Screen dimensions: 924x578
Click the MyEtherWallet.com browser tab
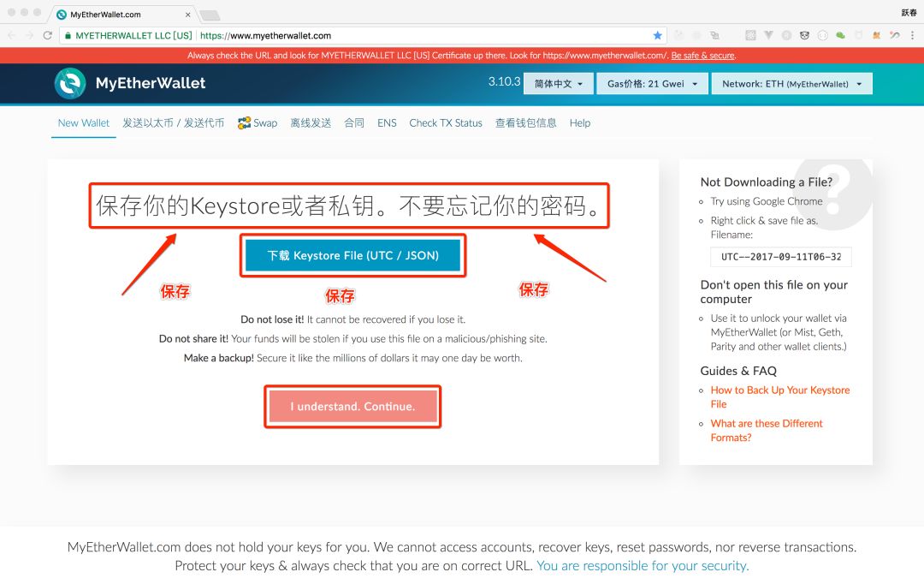pyautogui.click(x=121, y=15)
